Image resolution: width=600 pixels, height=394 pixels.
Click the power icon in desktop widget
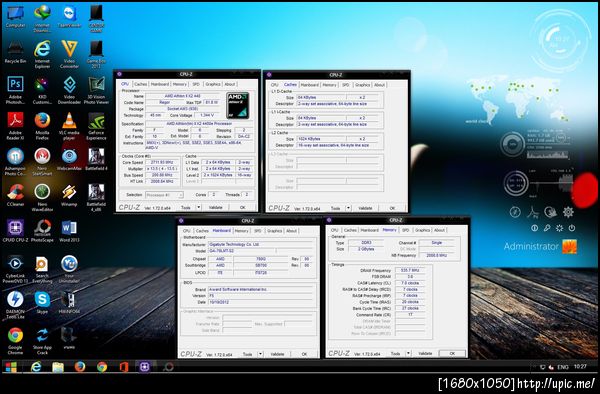coord(572,228)
